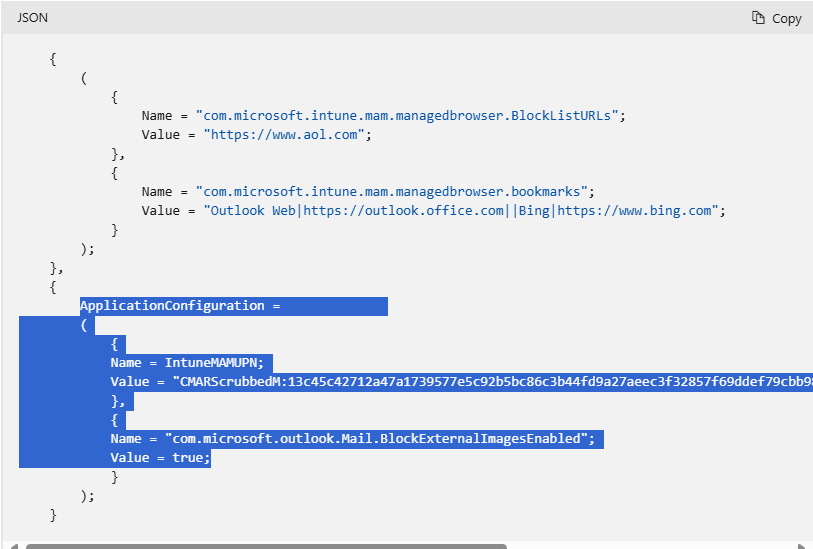Click the CMARScrubbedM value string

tap(493, 382)
